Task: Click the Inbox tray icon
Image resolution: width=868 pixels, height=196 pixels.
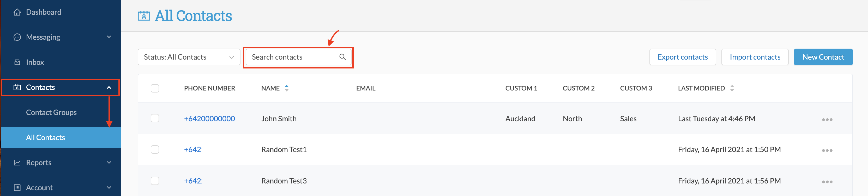Action: (17, 62)
